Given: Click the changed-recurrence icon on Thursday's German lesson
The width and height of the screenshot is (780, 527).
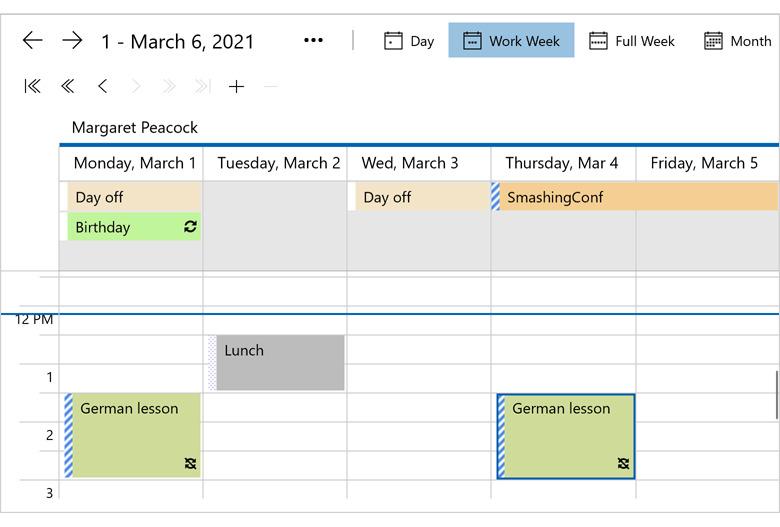Looking at the screenshot, I should coord(623,463).
